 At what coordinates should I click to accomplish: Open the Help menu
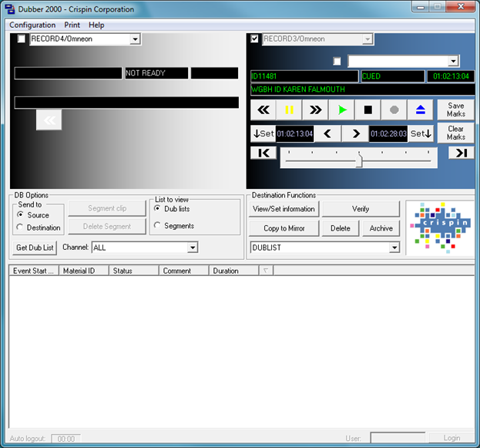coord(96,25)
